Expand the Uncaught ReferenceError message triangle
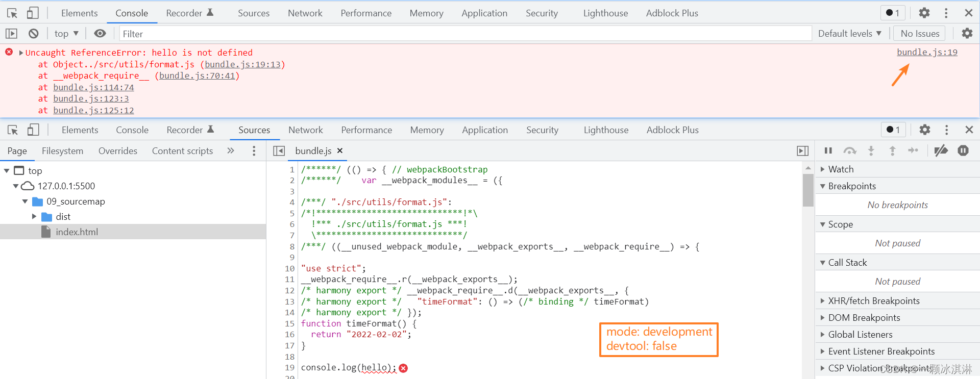This screenshot has width=980, height=379. (21, 53)
